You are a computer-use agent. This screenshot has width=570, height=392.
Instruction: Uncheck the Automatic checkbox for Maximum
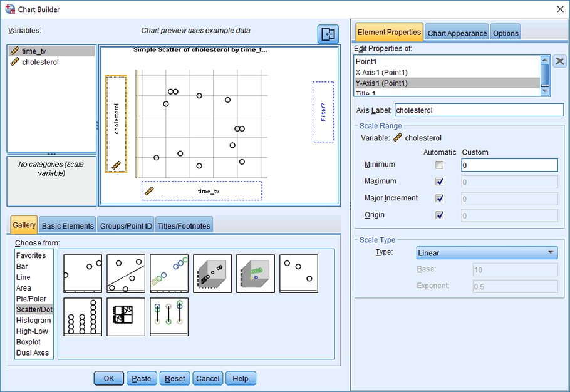439,182
